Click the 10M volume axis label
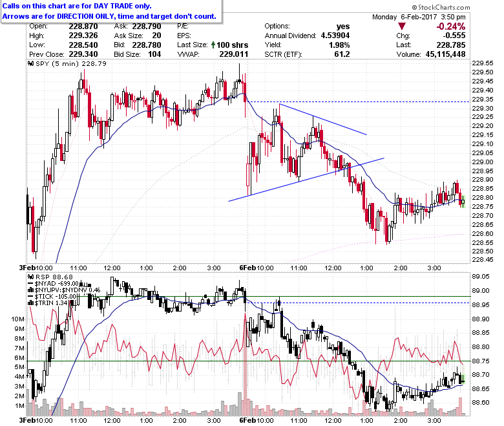504x426 pixels. pos(17,319)
